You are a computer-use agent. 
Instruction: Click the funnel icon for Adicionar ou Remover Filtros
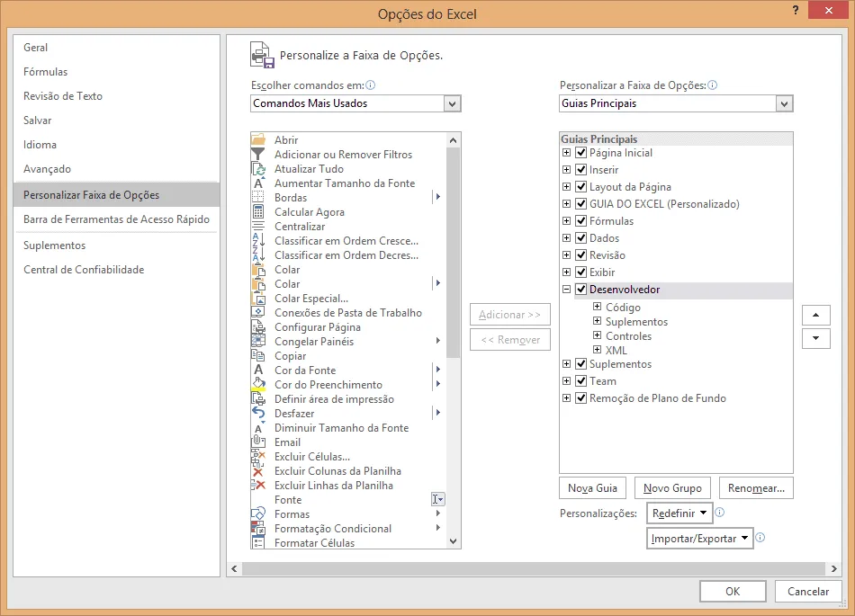point(258,155)
